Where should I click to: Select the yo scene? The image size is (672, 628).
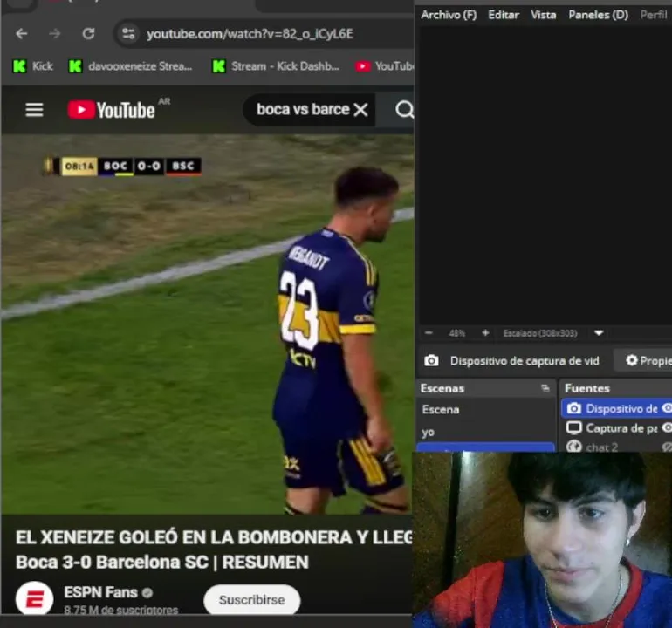(x=486, y=432)
